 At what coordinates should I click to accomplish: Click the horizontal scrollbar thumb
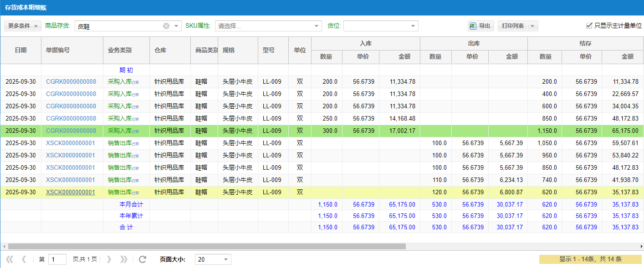point(206,246)
